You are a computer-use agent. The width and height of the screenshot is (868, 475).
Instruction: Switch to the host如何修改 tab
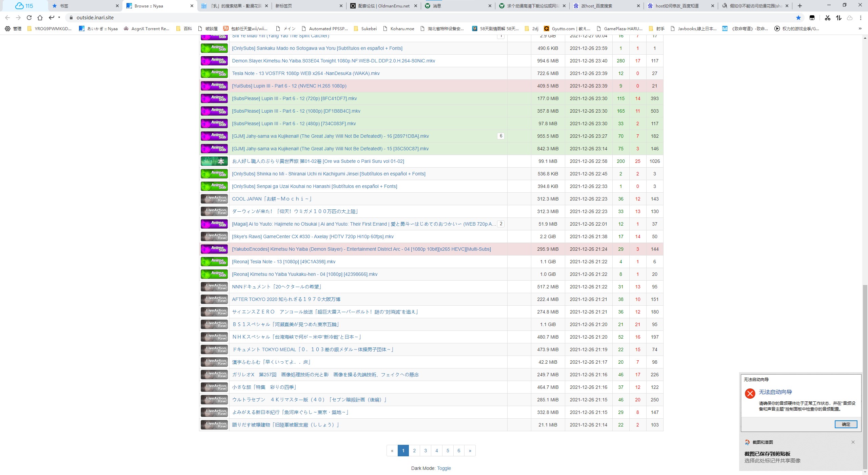pos(682,6)
